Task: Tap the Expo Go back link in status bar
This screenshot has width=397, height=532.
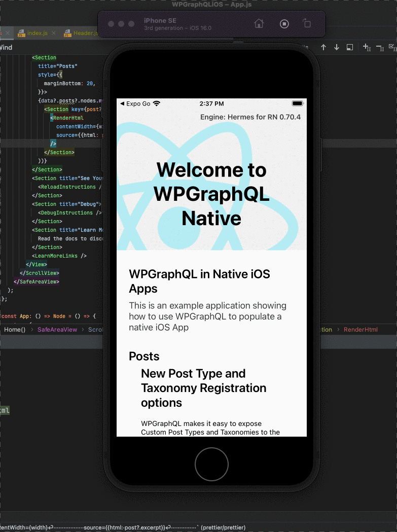Action: point(135,104)
